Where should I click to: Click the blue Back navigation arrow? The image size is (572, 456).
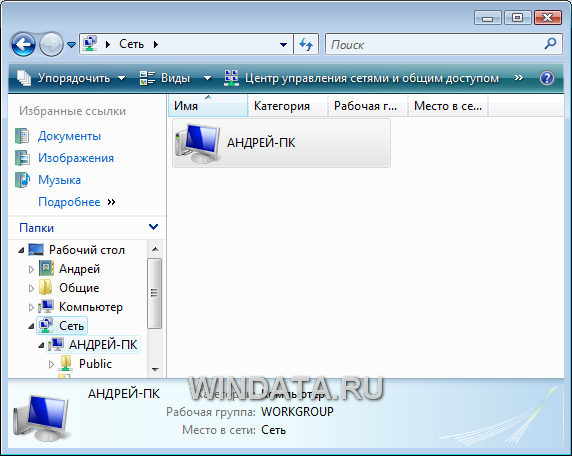pos(23,45)
